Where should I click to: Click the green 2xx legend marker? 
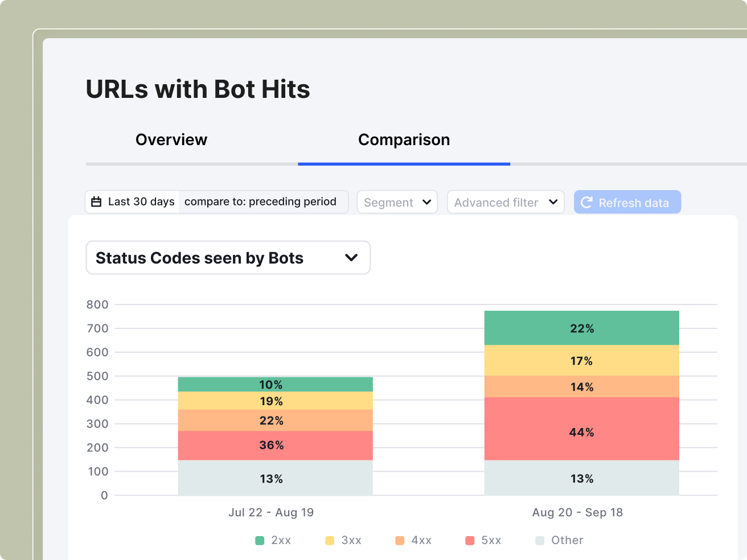pos(259,540)
